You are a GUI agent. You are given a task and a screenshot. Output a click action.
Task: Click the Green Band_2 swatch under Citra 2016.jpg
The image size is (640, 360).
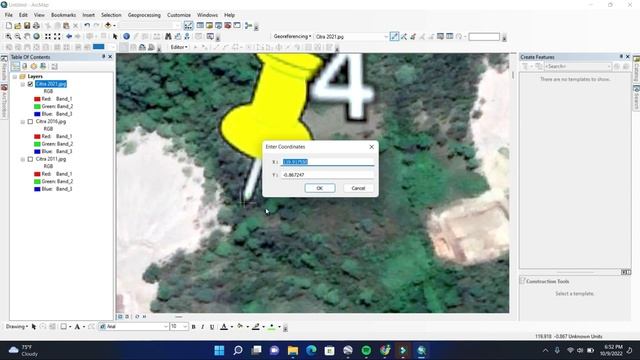click(x=37, y=144)
